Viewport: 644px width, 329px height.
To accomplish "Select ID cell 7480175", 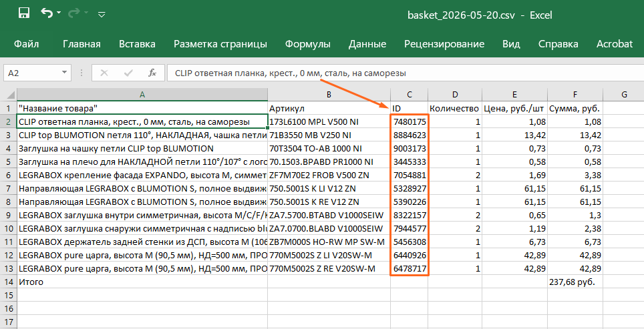I will pos(409,122).
